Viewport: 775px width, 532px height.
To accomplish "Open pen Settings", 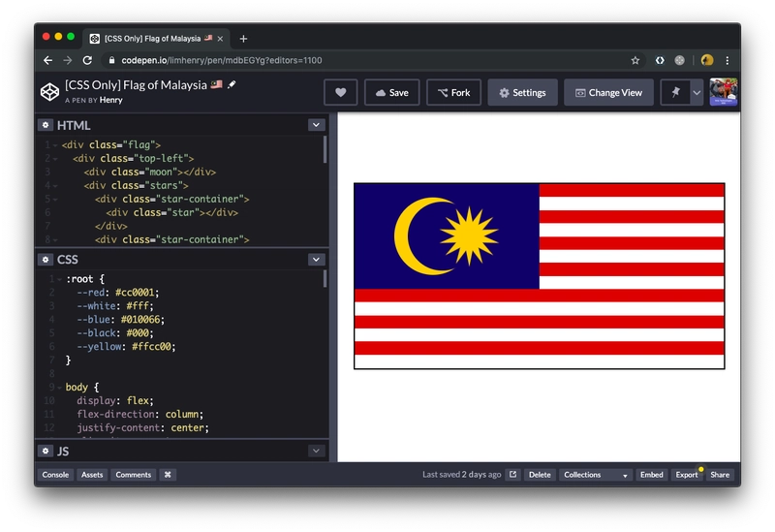I will coord(522,92).
